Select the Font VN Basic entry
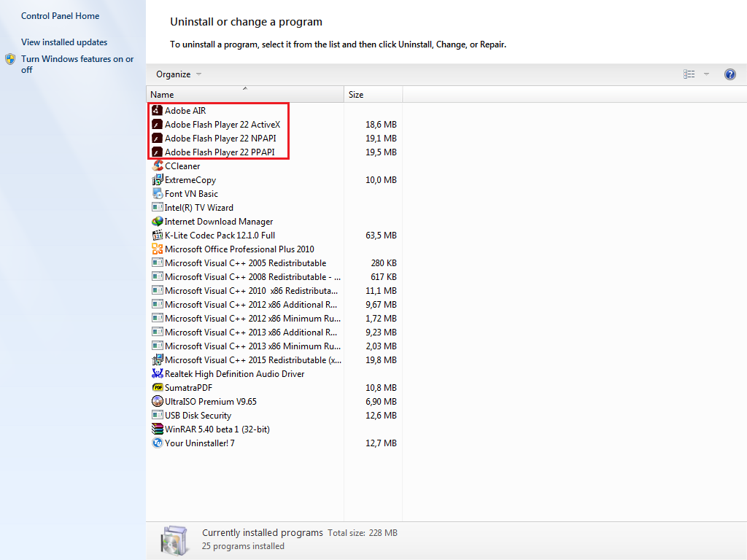Image resolution: width=747 pixels, height=560 pixels. 191,194
